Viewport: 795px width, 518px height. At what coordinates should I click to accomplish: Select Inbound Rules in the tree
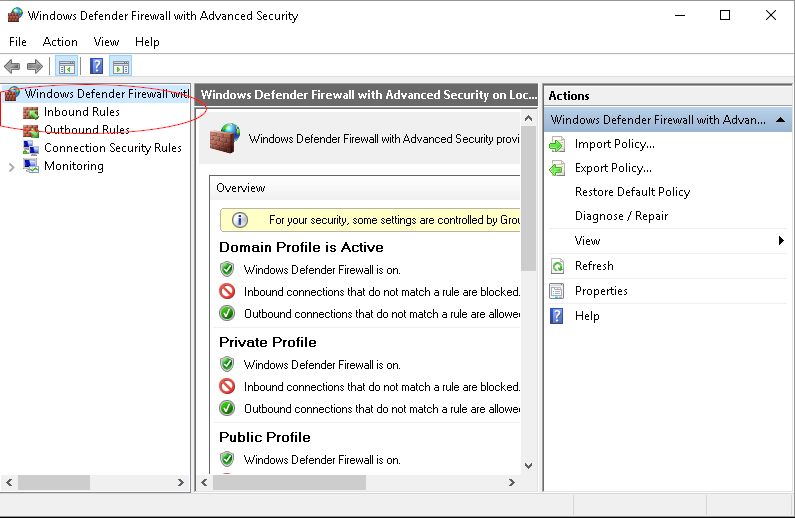(81, 112)
